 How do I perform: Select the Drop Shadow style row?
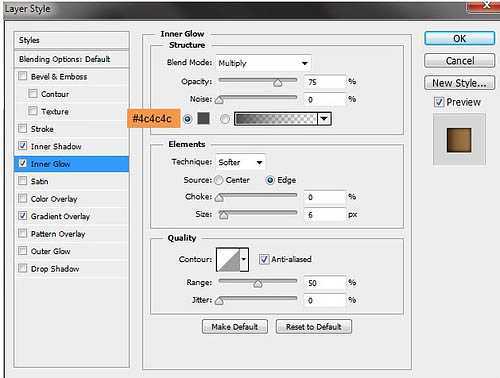72,268
